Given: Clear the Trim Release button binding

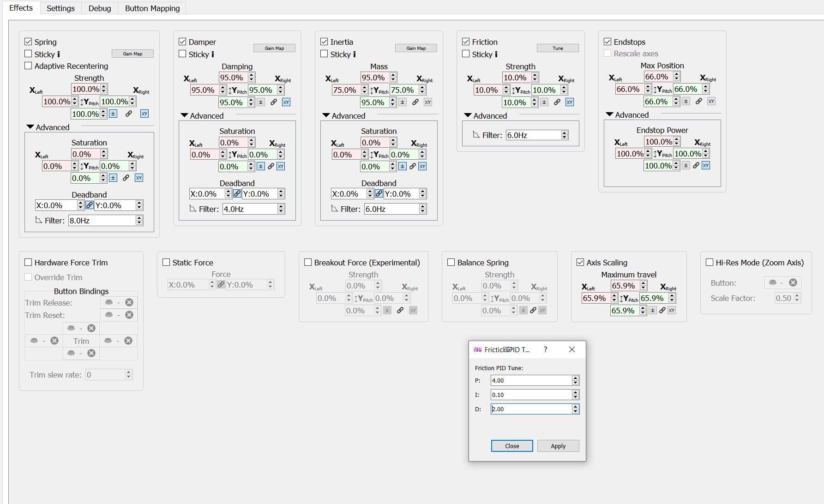Looking at the screenshot, I should point(129,302).
